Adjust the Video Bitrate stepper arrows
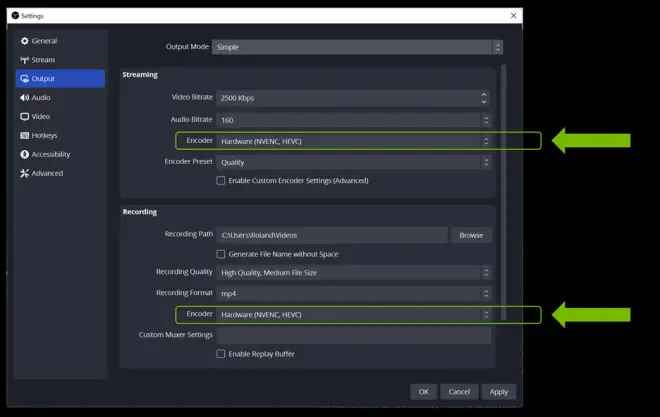660x417 pixels. pos(484,98)
